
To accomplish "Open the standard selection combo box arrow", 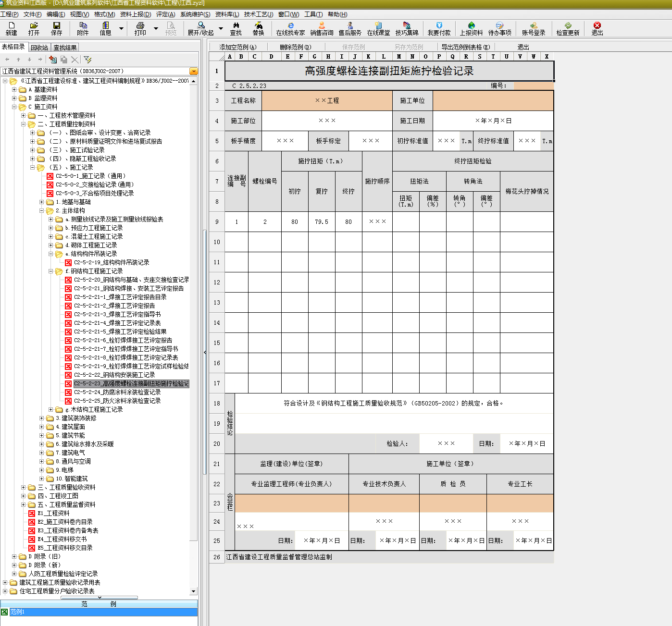I will point(194,71).
